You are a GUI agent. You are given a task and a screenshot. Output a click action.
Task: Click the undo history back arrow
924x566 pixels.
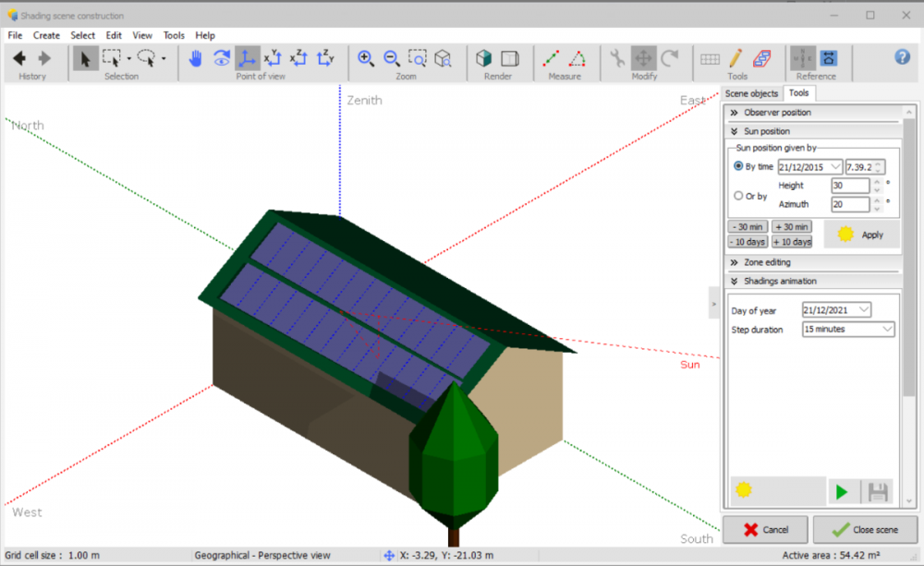[19, 58]
